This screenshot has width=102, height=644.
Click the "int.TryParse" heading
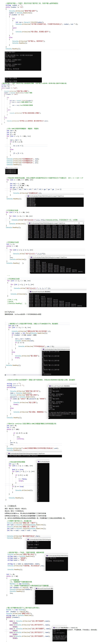[x=10, y=312]
